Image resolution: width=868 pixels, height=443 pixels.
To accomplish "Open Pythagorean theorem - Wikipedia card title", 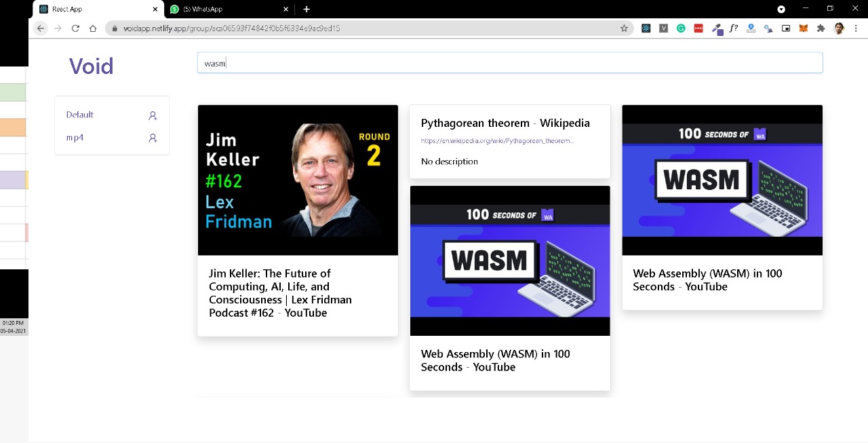I will click(x=505, y=123).
